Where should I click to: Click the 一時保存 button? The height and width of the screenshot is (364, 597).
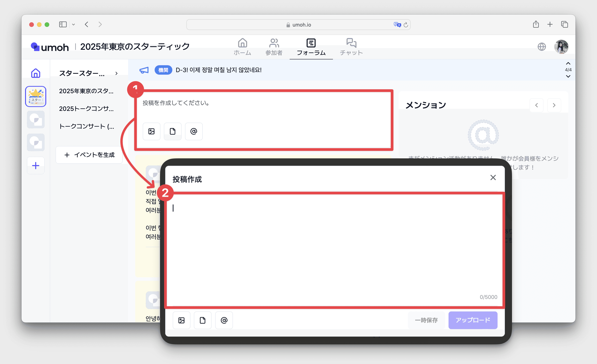coord(426,320)
